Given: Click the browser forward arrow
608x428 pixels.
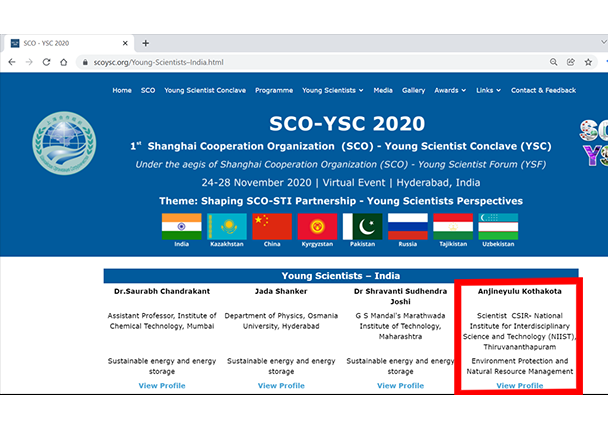Looking at the screenshot, I should 29,62.
